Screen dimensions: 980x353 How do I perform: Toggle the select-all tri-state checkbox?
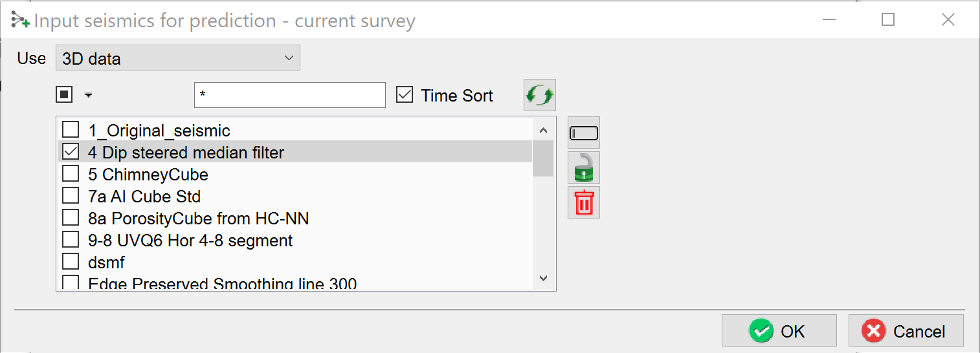(x=64, y=96)
